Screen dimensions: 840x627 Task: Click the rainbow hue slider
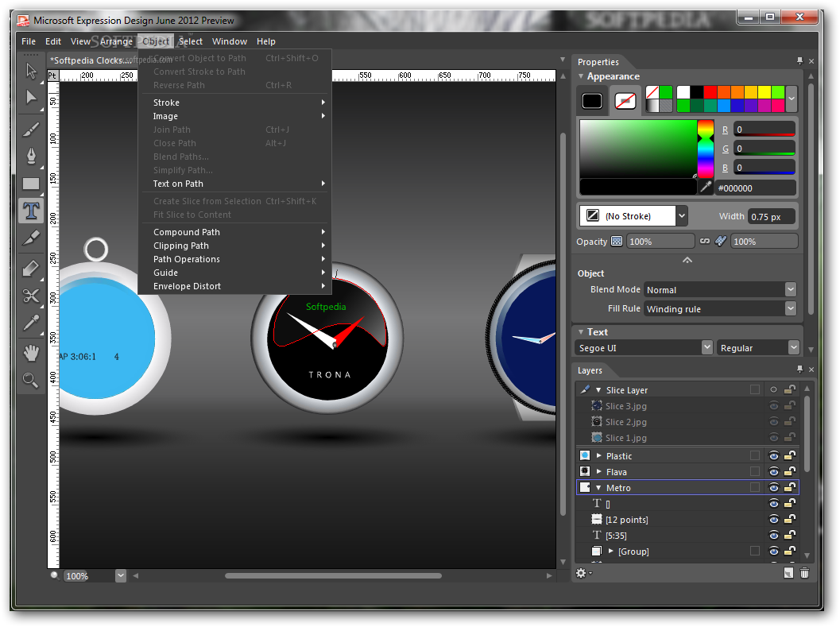pyautogui.click(x=706, y=149)
